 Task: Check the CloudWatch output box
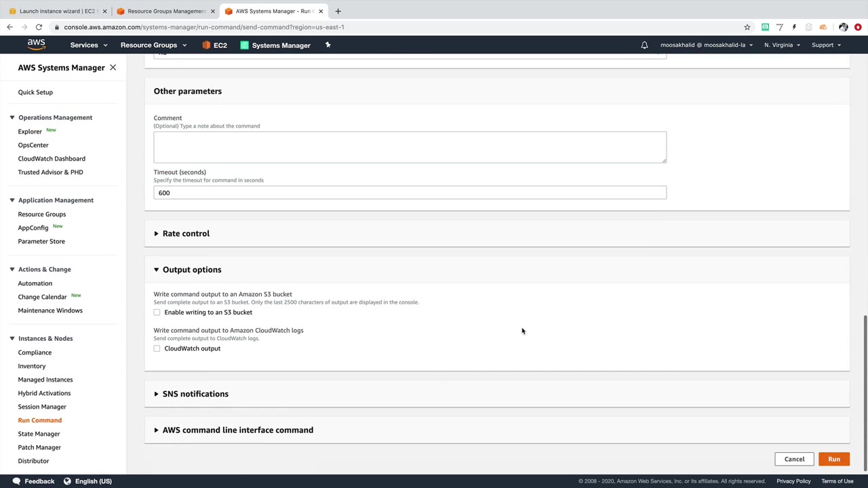click(157, 348)
